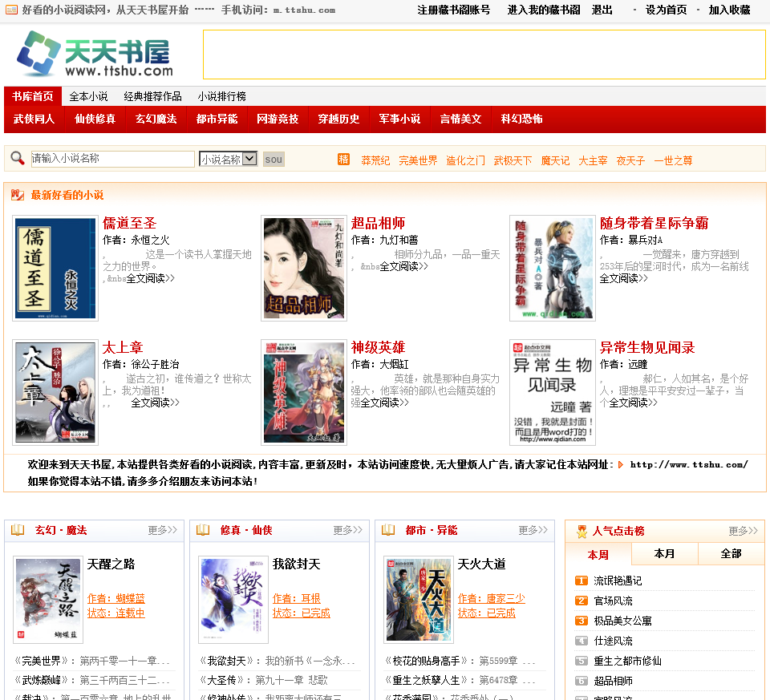Click 设为首页 link
The width and height of the screenshot is (770, 700).
coord(666,10)
